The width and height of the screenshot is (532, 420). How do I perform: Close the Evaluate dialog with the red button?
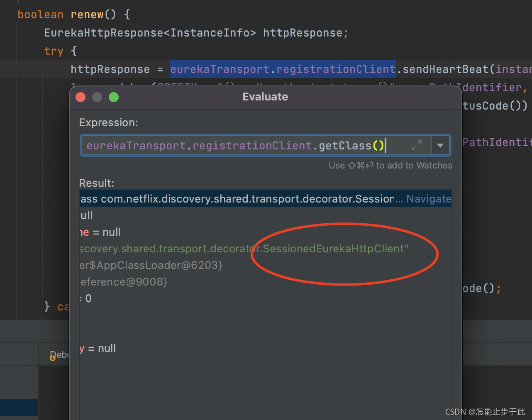click(x=81, y=97)
